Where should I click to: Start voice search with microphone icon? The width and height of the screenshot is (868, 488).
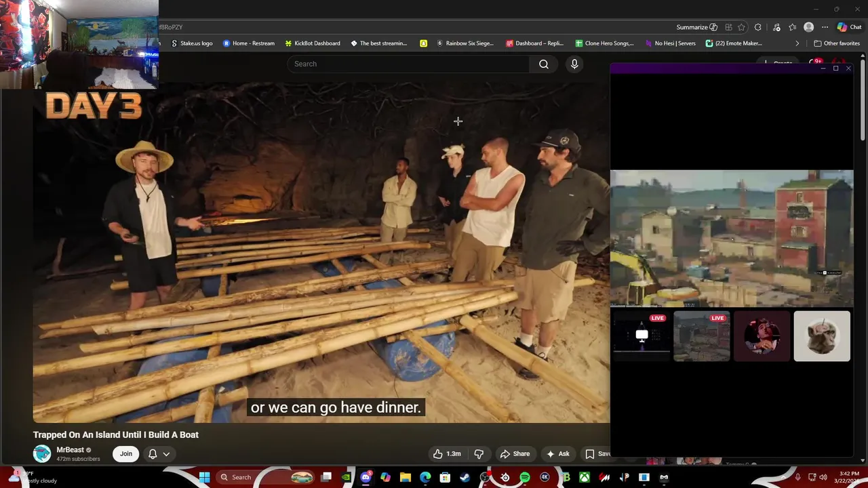[x=574, y=64]
